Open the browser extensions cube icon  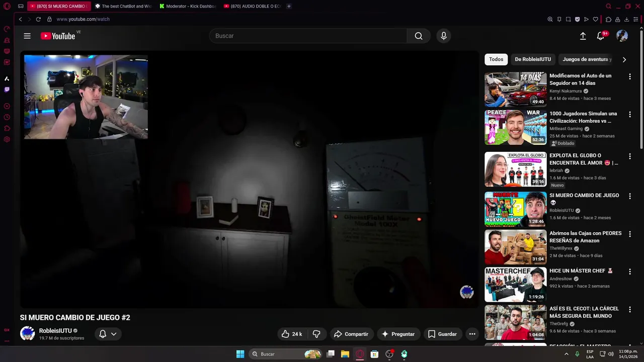point(608,19)
